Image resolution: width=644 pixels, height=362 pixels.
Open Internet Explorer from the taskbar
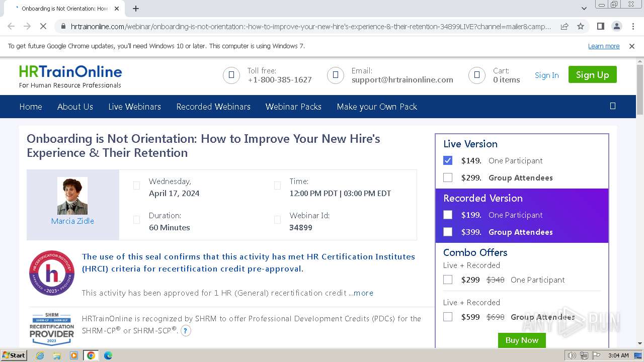click(x=40, y=355)
